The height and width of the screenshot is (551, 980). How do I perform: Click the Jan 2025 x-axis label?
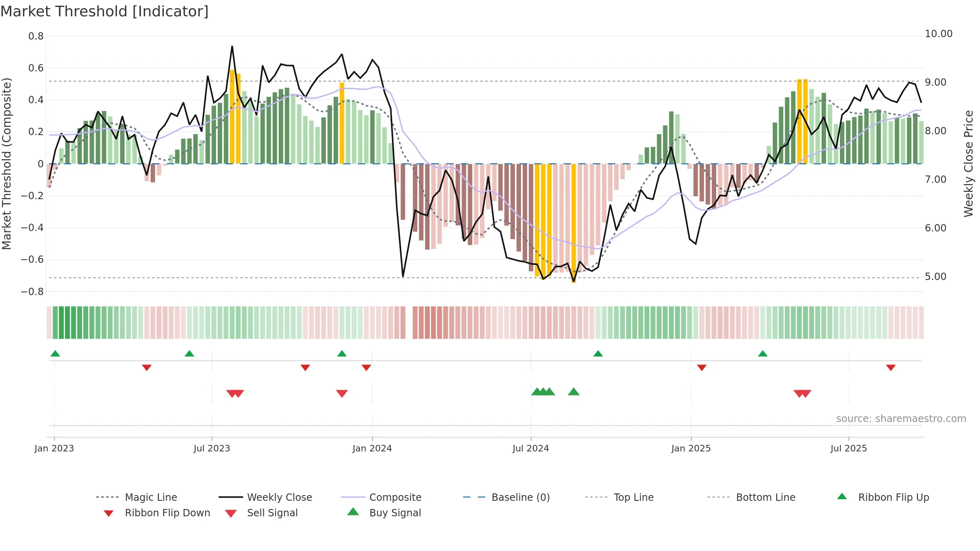click(x=691, y=449)
